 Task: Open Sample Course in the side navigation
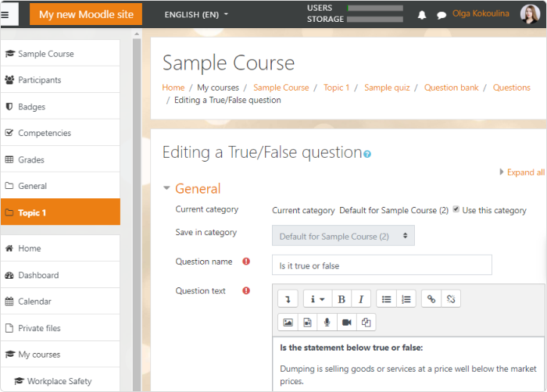[60, 53]
